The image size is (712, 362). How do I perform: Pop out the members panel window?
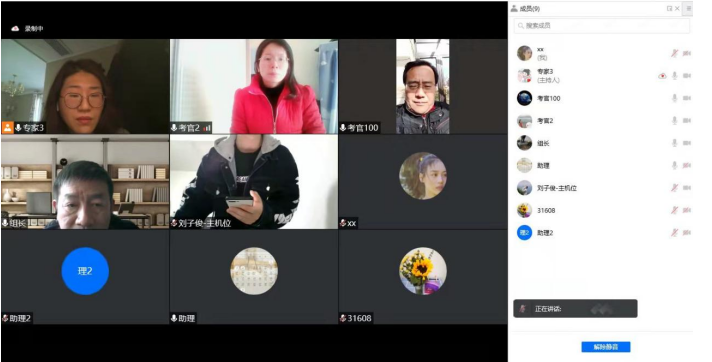(669, 8)
